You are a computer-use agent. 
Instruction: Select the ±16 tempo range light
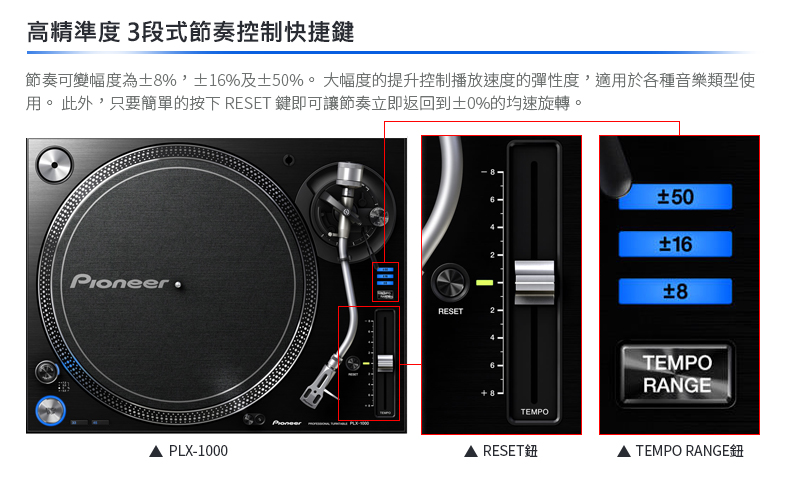click(675, 244)
